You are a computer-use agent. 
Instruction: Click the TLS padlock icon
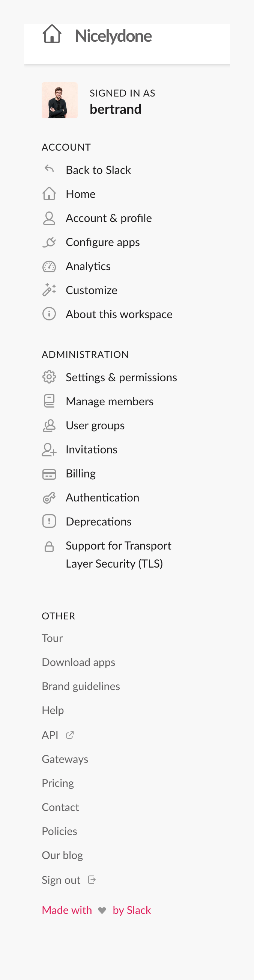(49, 547)
